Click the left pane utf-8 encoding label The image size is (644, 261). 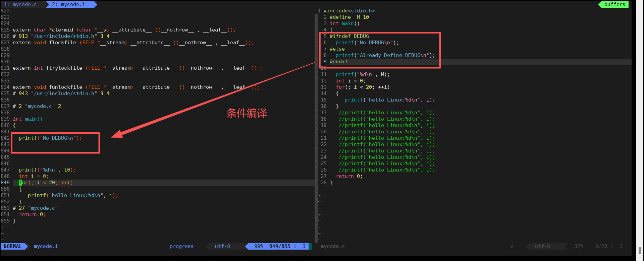(x=222, y=246)
